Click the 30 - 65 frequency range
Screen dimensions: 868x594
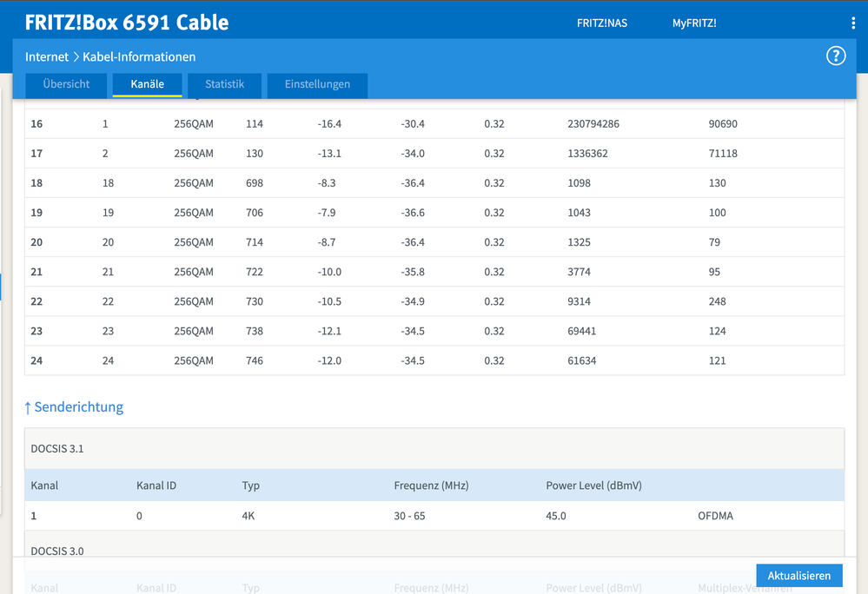[409, 516]
